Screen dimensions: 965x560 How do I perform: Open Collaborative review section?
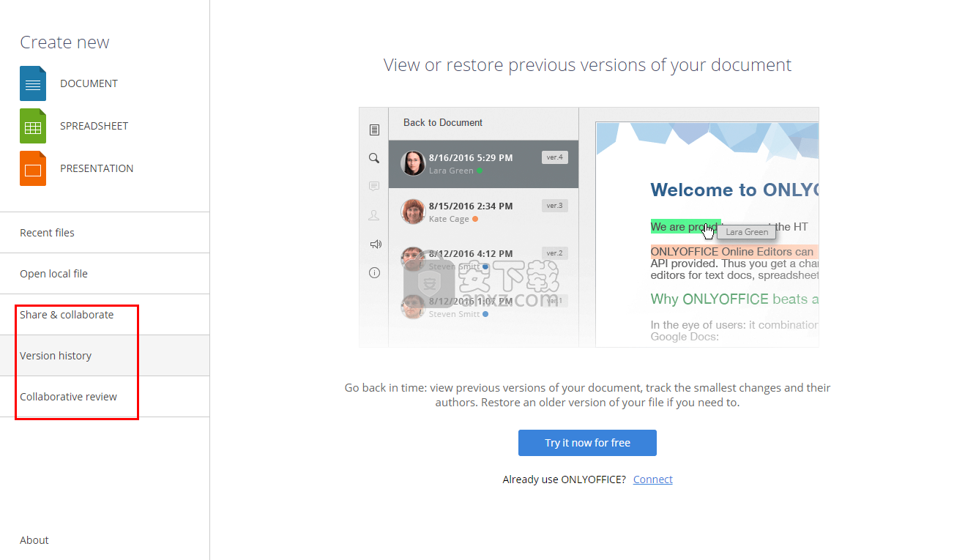(x=105, y=397)
